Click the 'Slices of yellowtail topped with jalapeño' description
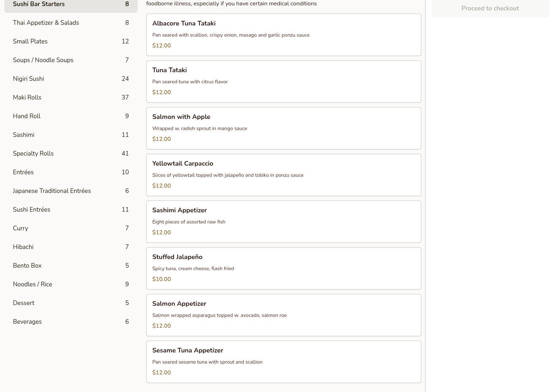 (x=228, y=175)
